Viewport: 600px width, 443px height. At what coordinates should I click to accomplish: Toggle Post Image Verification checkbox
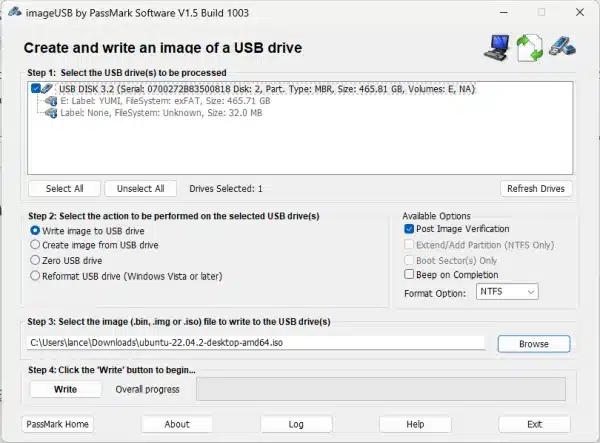409,229
